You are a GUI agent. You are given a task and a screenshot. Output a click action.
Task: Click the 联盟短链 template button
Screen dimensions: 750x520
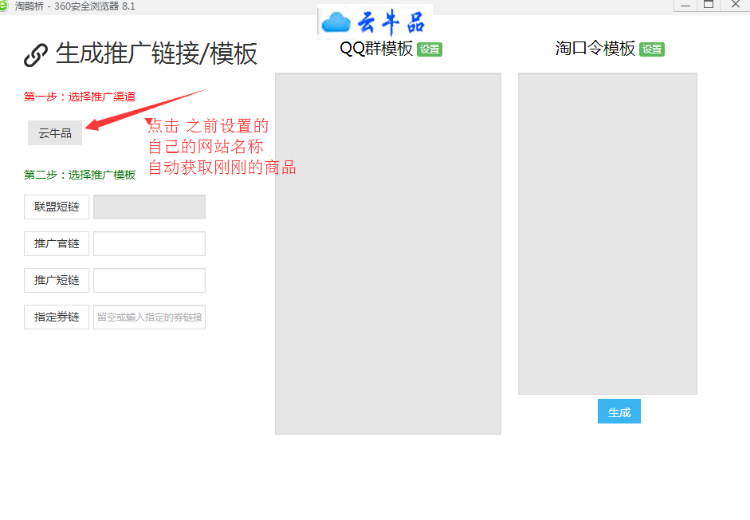click(56, 207)
